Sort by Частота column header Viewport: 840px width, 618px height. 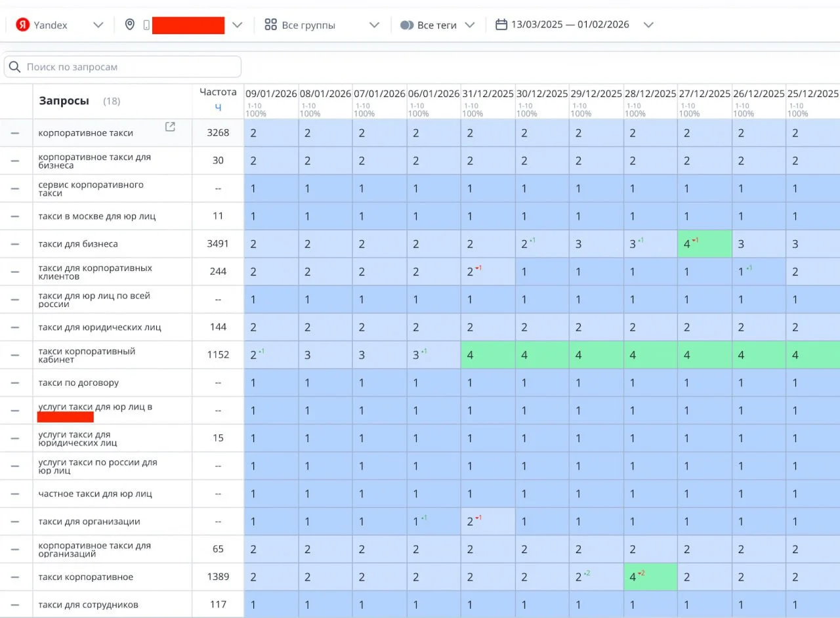[218, 93]
